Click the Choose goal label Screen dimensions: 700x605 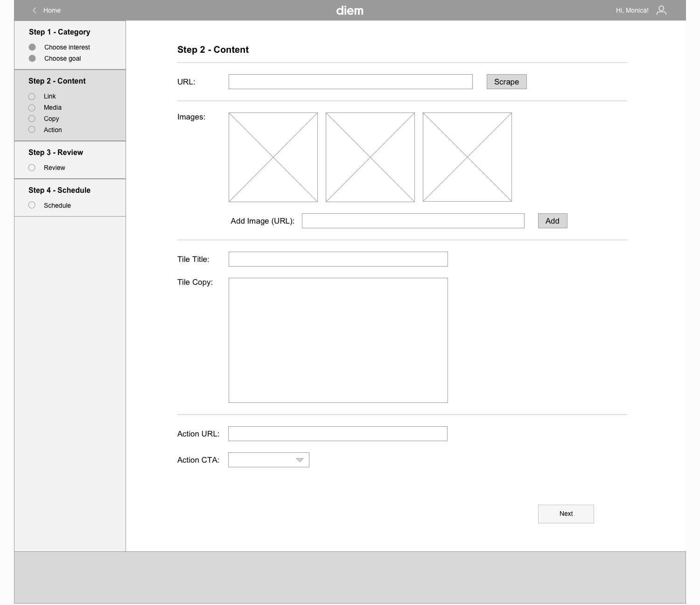(63, 58)
